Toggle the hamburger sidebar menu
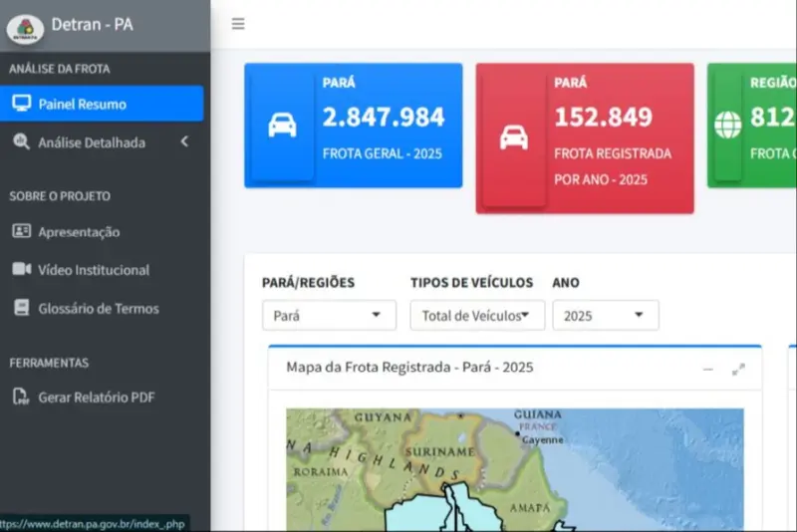Image resolution: width=797 pixels, height=532 pixels. coord(238,24)
